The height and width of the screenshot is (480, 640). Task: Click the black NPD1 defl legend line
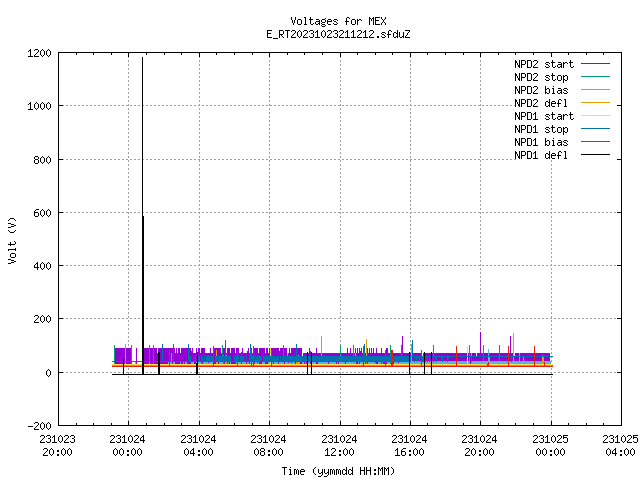(x=595, y=155)
